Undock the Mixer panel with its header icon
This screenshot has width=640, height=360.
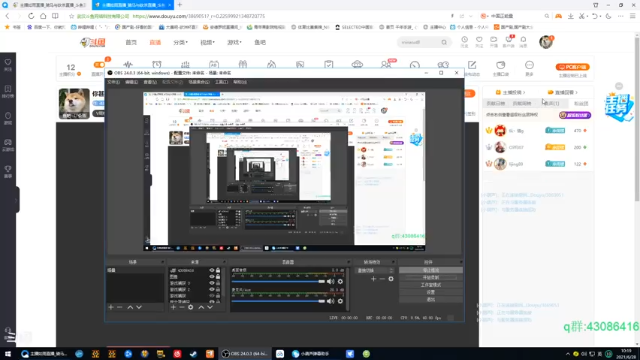[349, 262]
